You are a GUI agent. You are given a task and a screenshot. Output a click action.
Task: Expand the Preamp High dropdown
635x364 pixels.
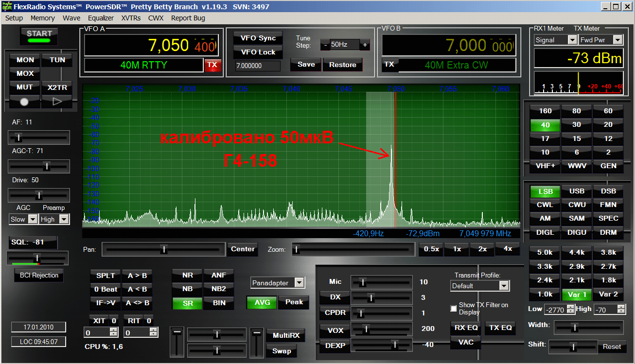coord(63,220)
